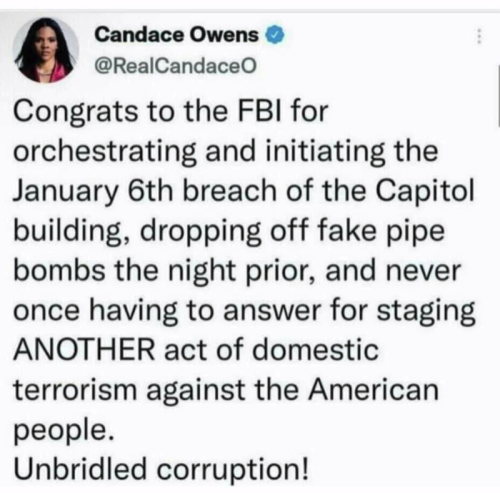The height and width of the screenshot is (493, 500).
Task: Open the @RealCandaceO handle link
Action: tap(176, 66)
